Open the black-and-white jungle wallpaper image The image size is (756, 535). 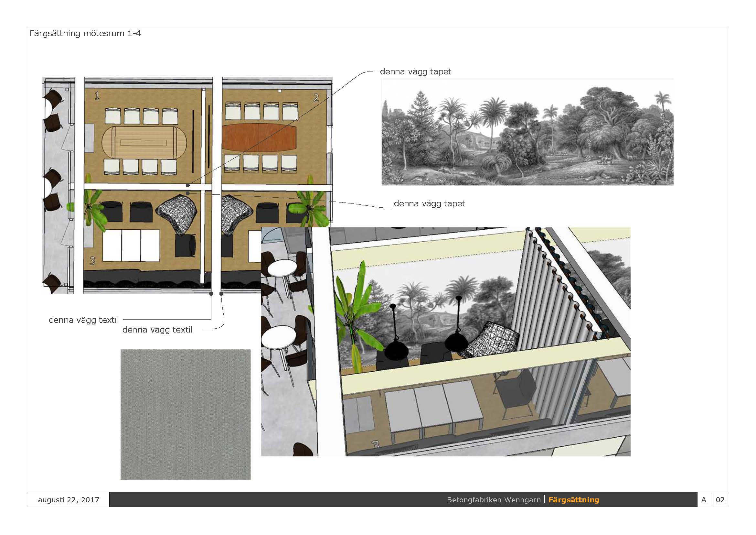[527, 132]
